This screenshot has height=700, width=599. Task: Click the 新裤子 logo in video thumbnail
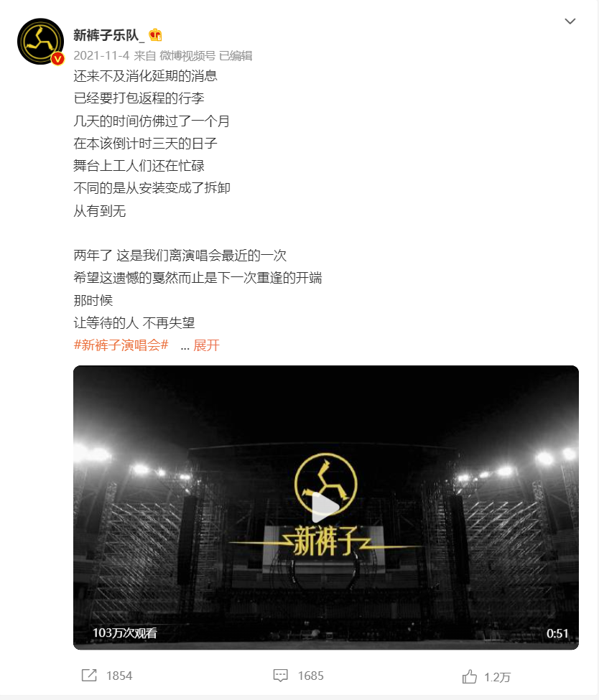tap(326, 505)
